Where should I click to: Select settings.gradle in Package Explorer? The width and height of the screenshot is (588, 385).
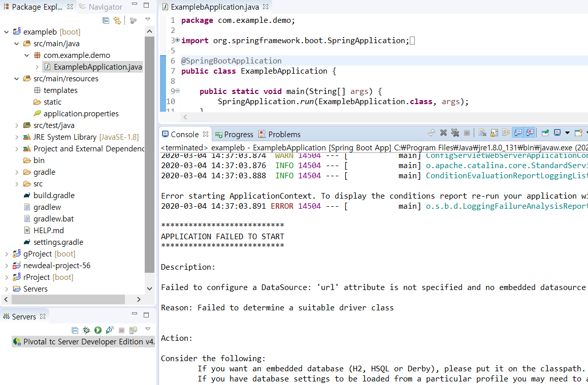click(x=58, y=242)
